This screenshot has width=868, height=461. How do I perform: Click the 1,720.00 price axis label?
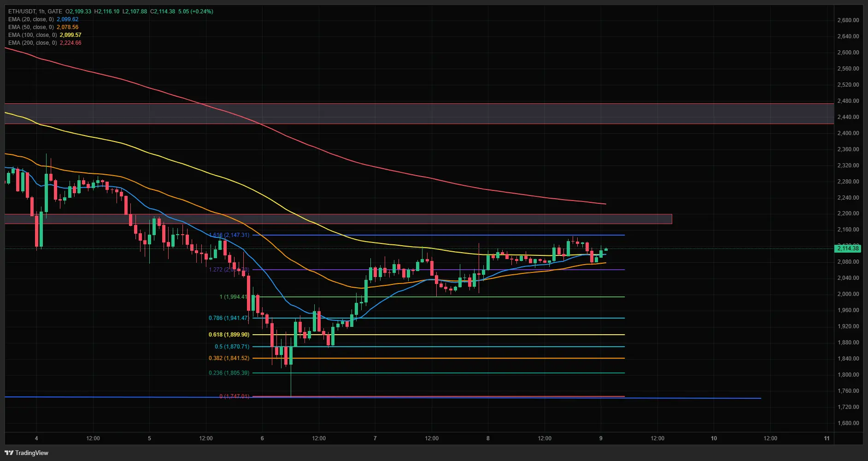pyautogui.click(x=848, y=407)
